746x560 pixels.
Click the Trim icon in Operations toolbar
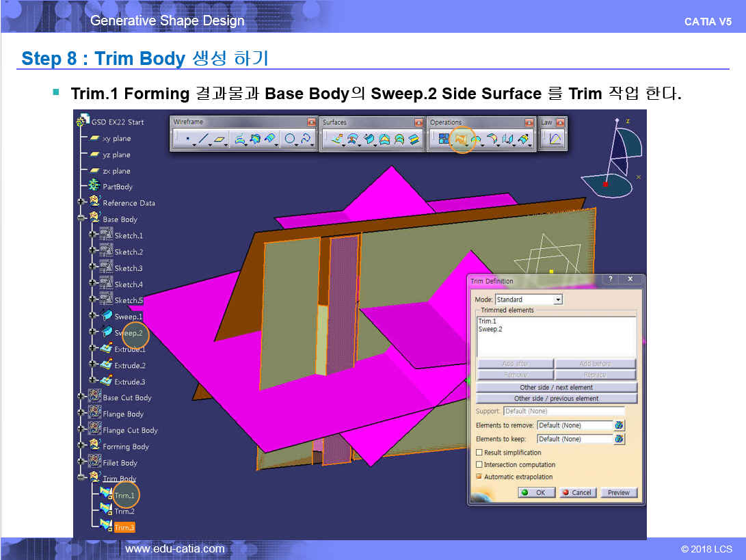tap(462, 139)
